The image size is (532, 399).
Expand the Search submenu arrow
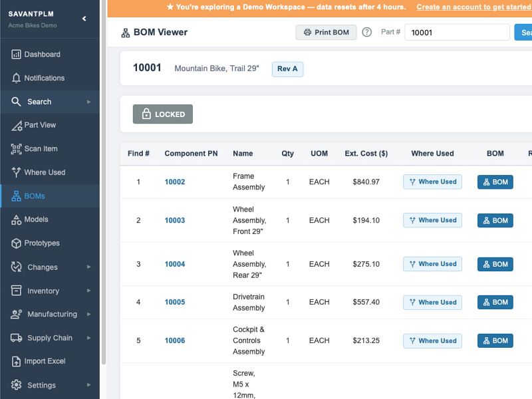point(88,102)
